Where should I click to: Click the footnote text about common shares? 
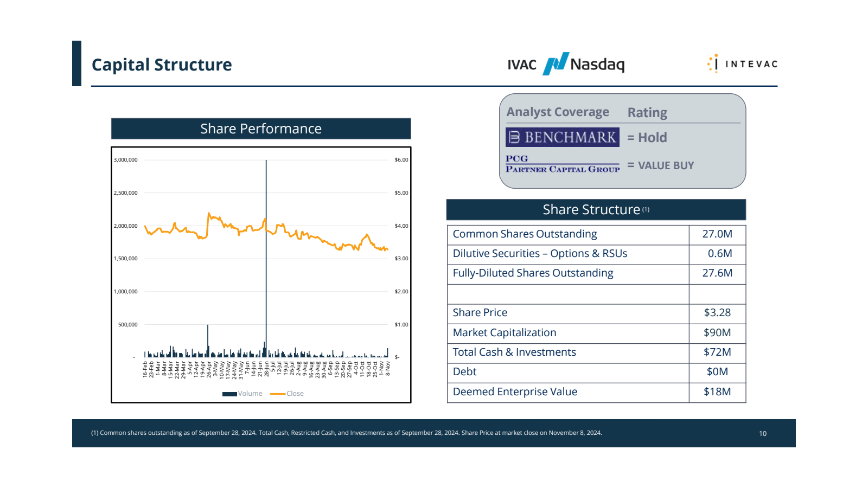(346, 433)
